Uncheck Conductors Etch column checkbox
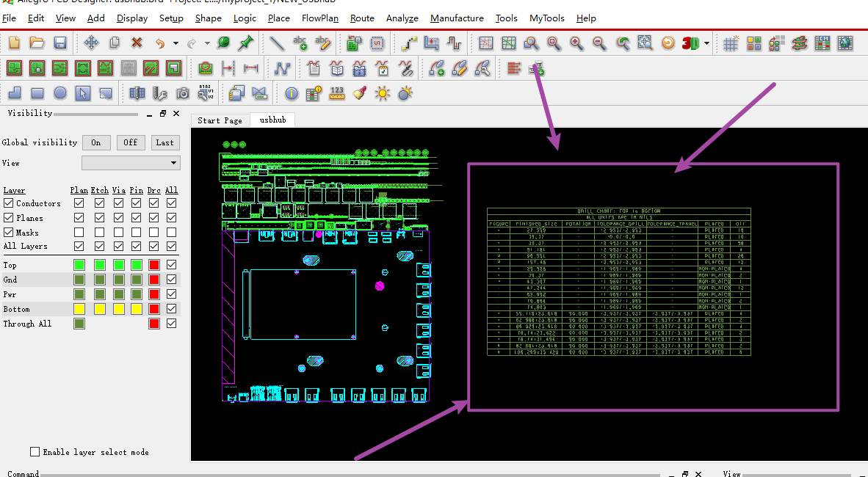 pos(100,203)
